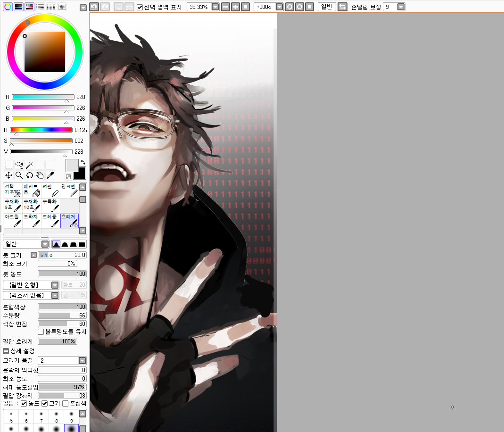Click the undo arrow in the top toolbar
Viewport: 504px width, 432px height.
(x=94, y=7)
